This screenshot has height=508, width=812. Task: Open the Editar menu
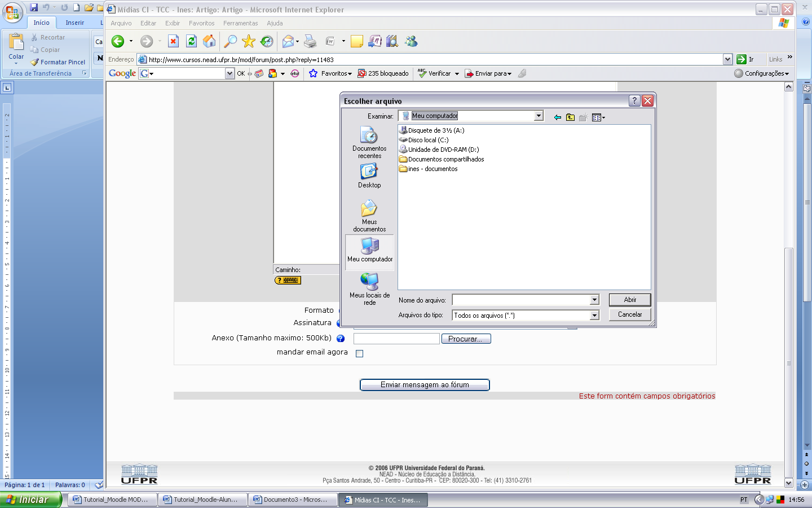tap(148, 23)
